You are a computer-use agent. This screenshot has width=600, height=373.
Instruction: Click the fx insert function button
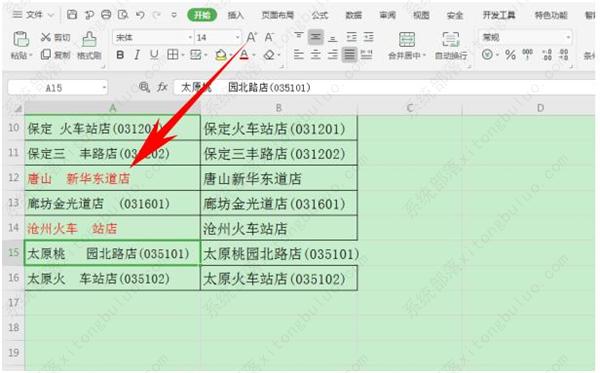(162, 87)
